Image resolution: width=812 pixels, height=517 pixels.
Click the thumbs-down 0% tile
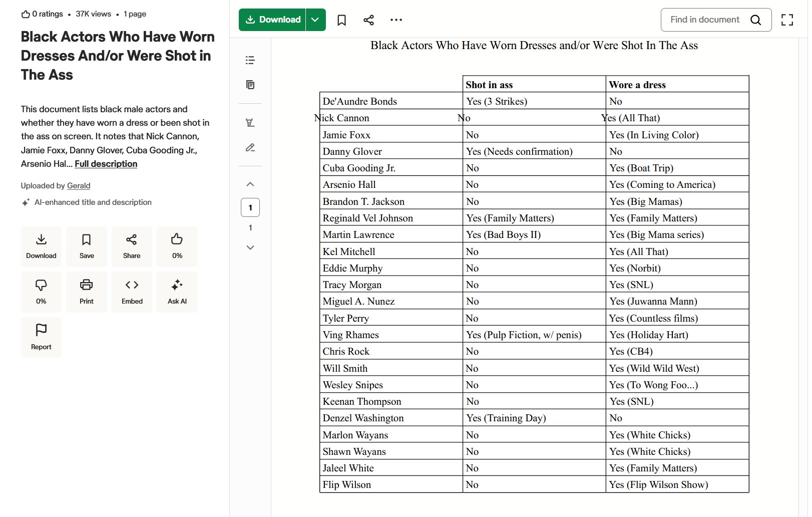(x=41, y=292)
